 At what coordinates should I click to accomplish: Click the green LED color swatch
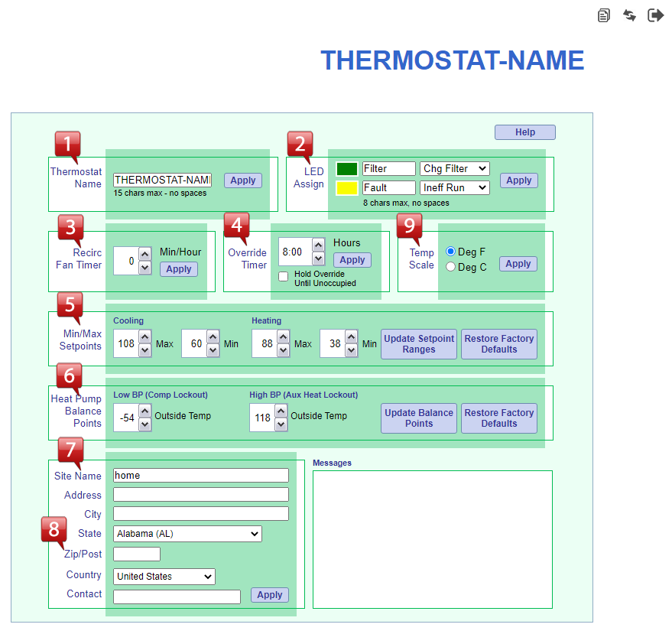[347, 169]
